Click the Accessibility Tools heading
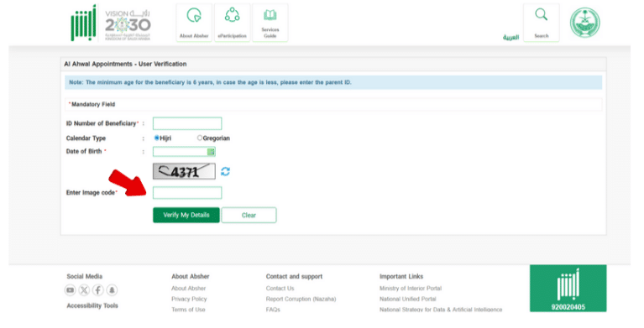This screenshot has width=644, height=328. (92, 306)
